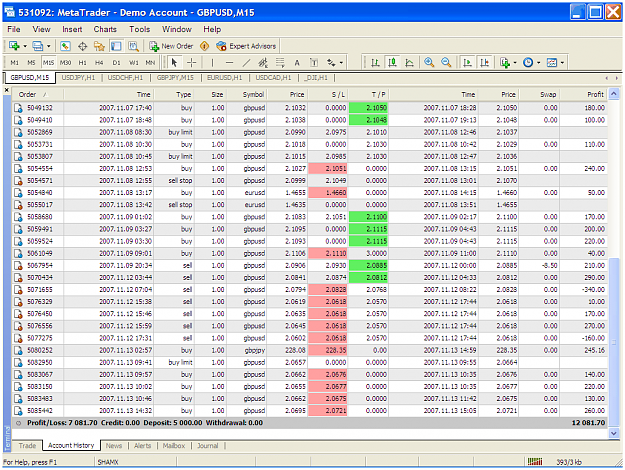Switch chart to bar chart
625x470 pixels.
point(375,63)
